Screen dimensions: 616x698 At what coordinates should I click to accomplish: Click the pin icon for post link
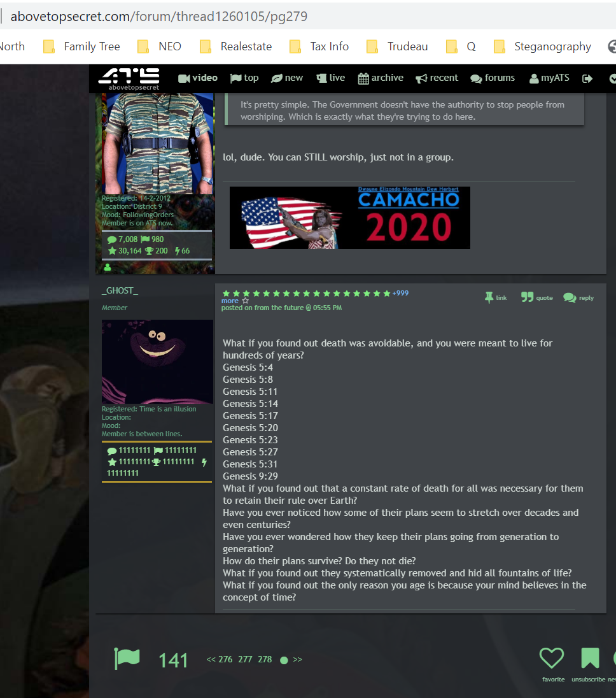(x=489, y=297)
